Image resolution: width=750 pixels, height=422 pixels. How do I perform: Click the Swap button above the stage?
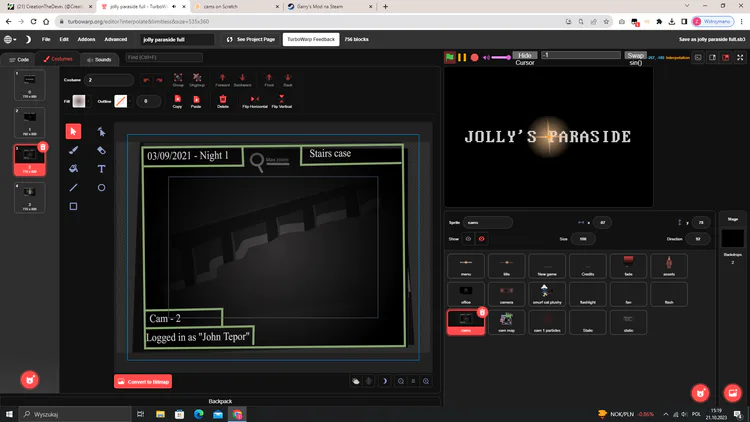coord(635,56)
